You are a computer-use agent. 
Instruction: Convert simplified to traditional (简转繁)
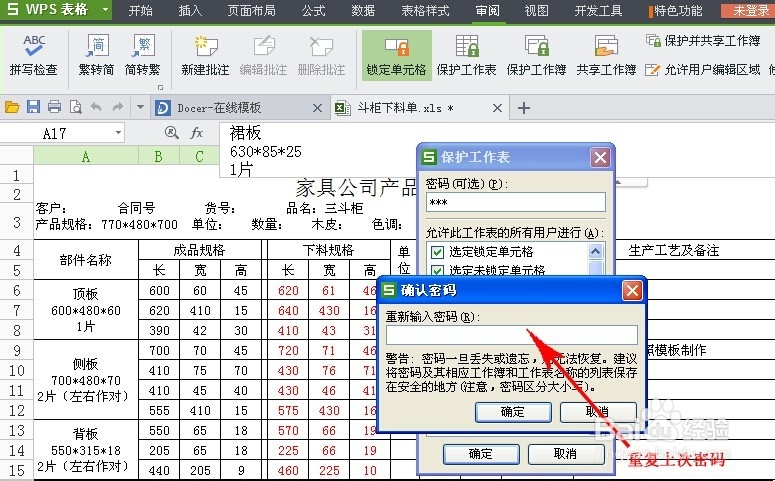pos(143,55)
